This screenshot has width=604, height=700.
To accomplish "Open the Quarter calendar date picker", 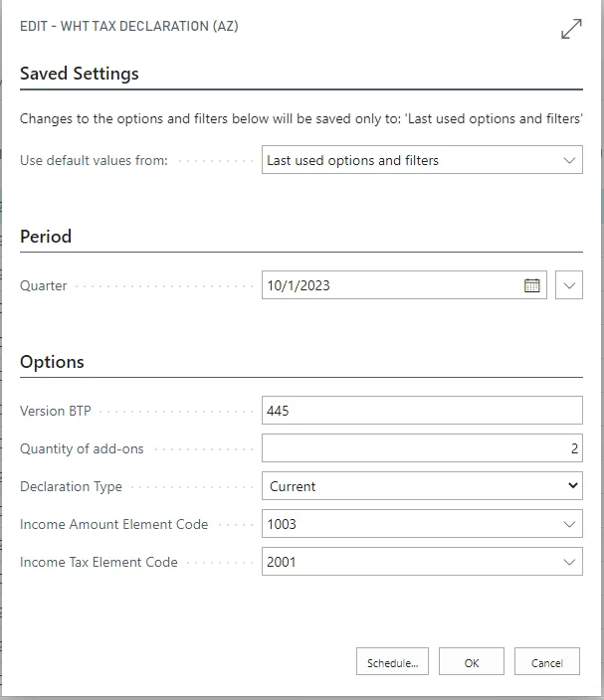I will coord(532,285).
